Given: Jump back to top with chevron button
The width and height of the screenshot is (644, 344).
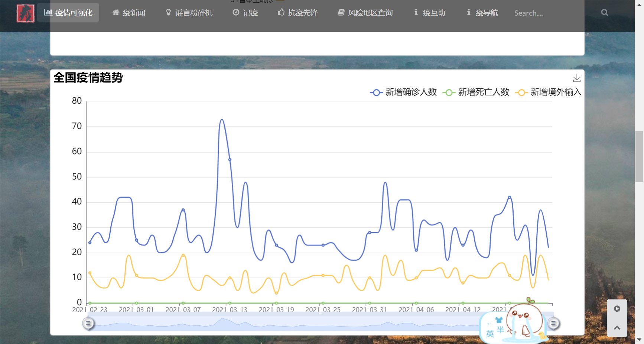Looking at the screenshot, I should pyautogui.click(x=617, y=328).
